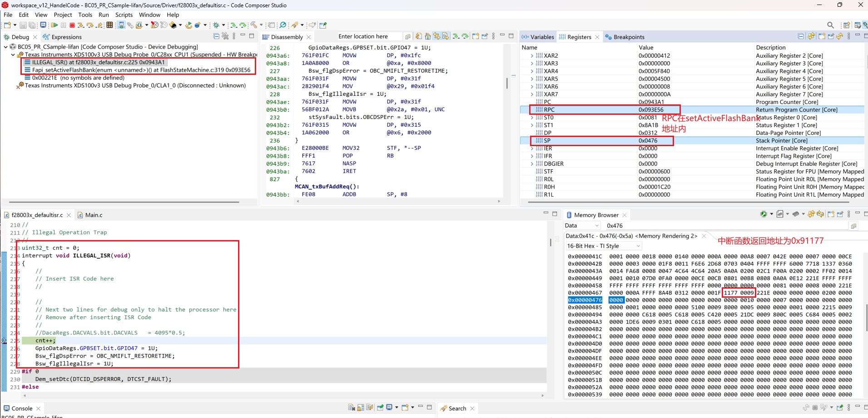Viewport: 868px width, 418px height.
Task: Click the bug Debug launch icon in toolbar
Action: pyautogui.click(x=216, y=25)
